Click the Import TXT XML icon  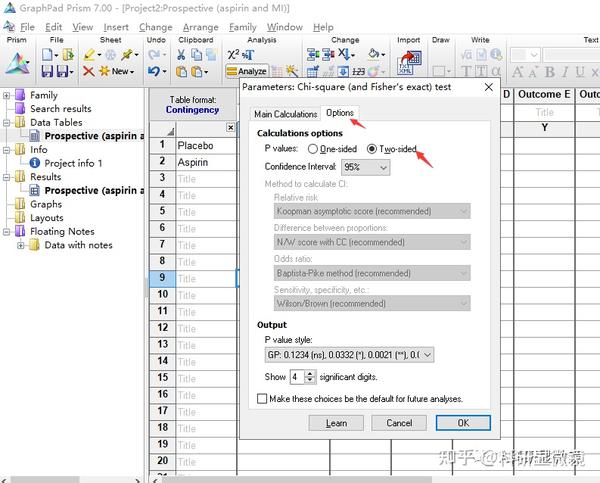(x=409, y=63)
